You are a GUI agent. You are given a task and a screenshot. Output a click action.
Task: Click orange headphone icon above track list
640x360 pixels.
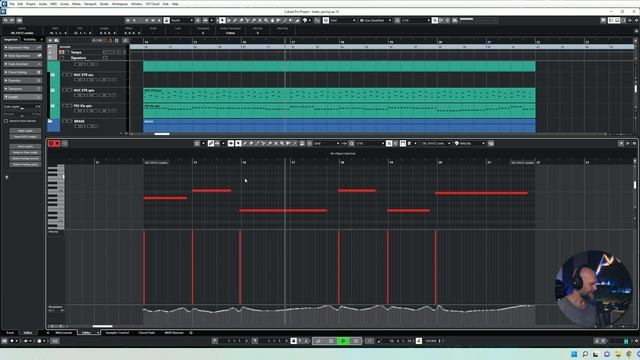pos(110,40)
